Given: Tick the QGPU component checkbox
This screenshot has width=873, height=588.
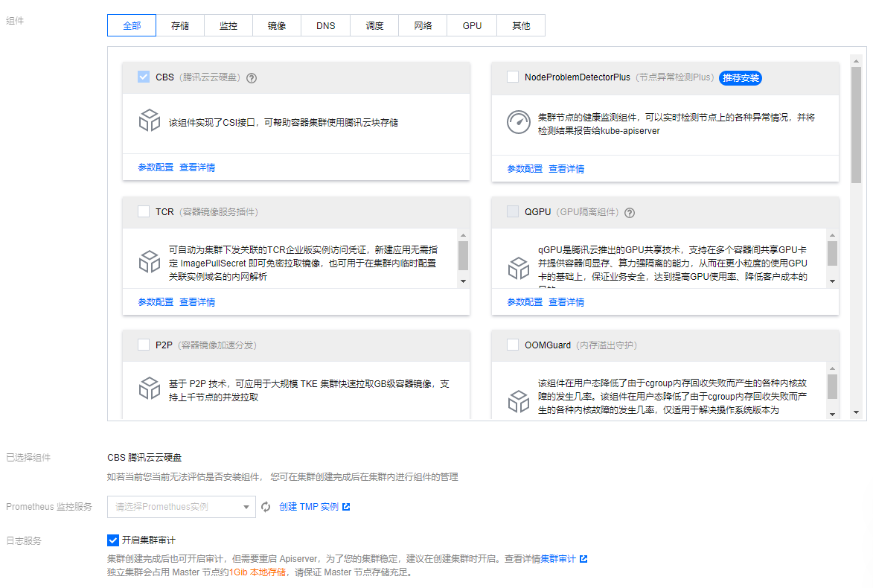Looking at the screenshot, I should [513, 211].
